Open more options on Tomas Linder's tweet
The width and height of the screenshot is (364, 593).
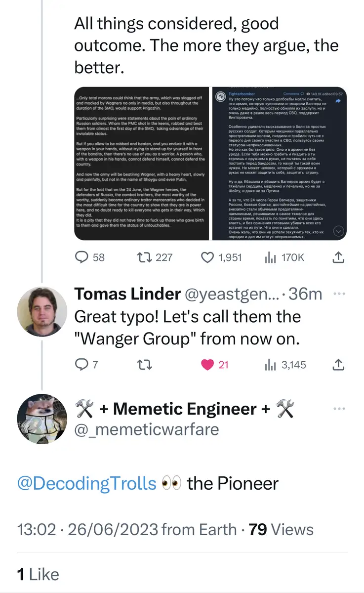[338, 294]
